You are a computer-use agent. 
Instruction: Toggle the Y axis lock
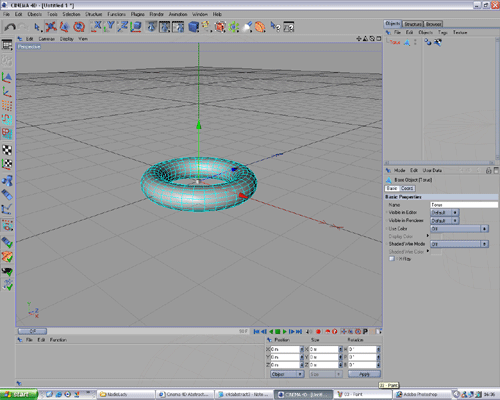pyautogui.click(x=110, y=27)
